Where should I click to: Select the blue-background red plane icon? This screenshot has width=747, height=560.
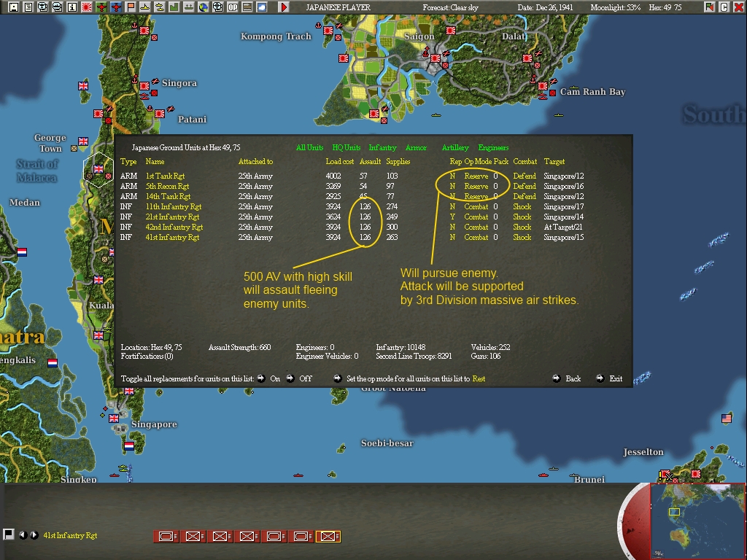116,7
